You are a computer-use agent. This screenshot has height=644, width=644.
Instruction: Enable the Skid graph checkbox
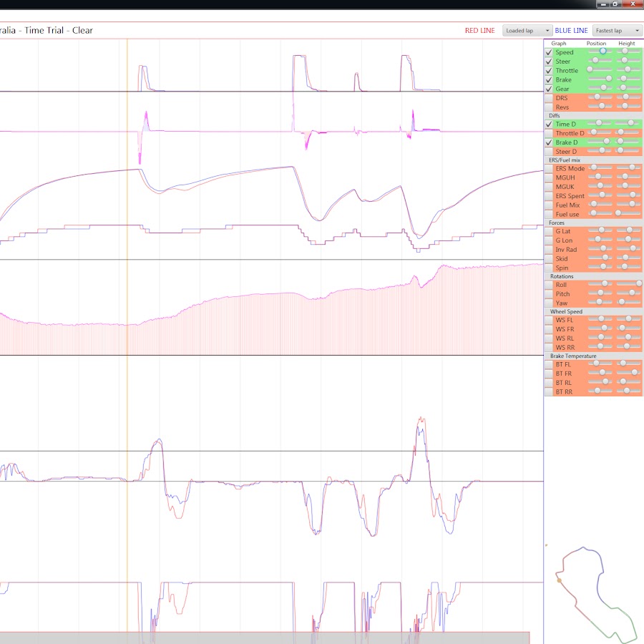tap(549, 259)
